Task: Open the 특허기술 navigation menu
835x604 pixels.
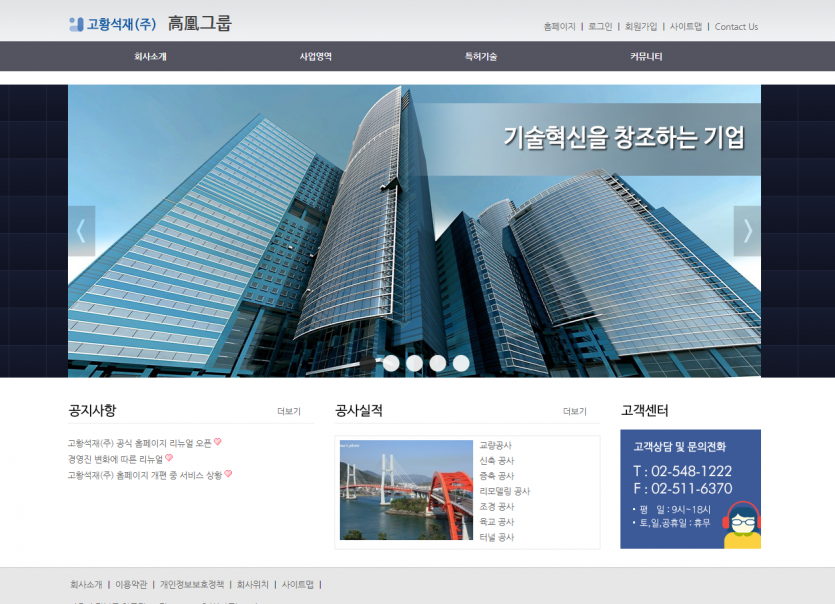Action: 481,57
